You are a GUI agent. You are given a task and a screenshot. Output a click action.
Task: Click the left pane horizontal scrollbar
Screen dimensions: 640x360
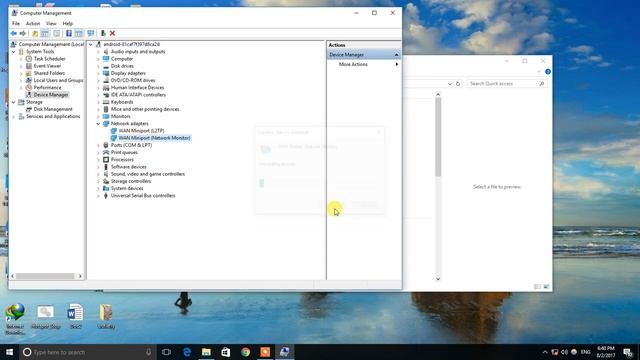[x=46, y=276]
